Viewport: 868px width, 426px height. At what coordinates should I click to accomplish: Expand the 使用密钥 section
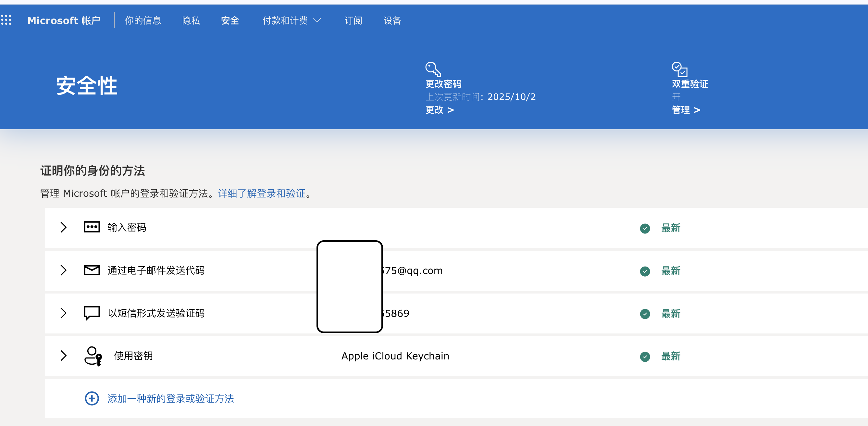pos(64,356)
